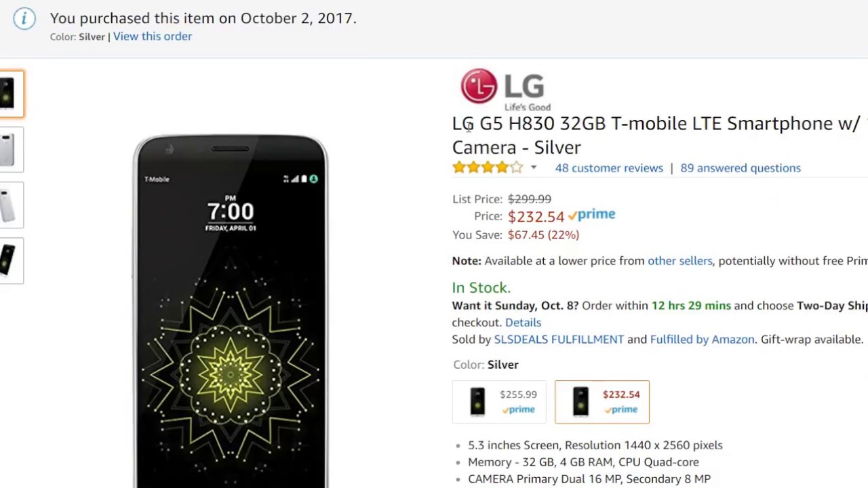Open 89 answered questions link

coord(741,168)
